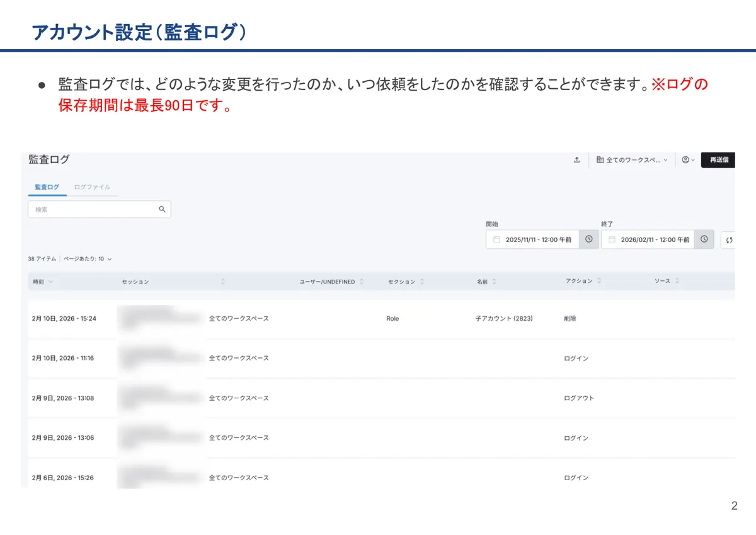Sort by the 名前 column header
The width and height of the screenshot is (756, 535).
(486, 282)
